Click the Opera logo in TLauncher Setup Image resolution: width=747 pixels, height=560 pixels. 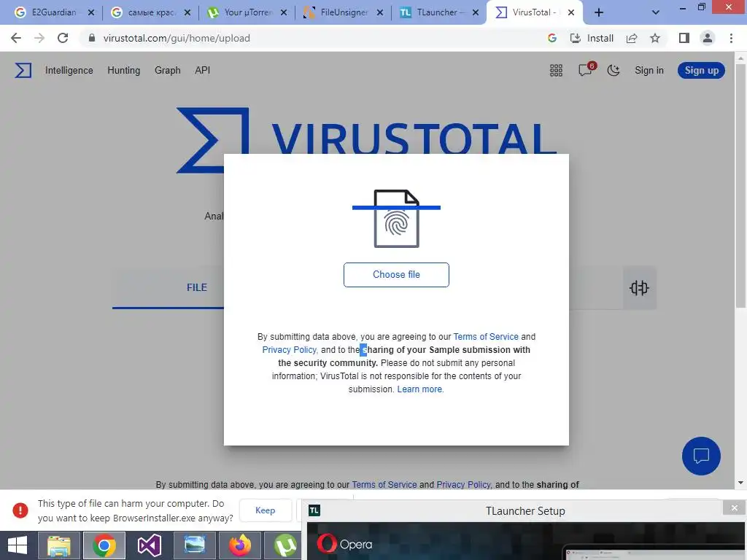pyautogui.click(x=345, y=544)
